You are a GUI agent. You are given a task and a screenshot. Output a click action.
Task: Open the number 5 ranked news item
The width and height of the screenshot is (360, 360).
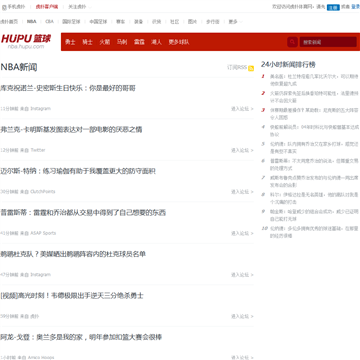click(x=314, y=148)
